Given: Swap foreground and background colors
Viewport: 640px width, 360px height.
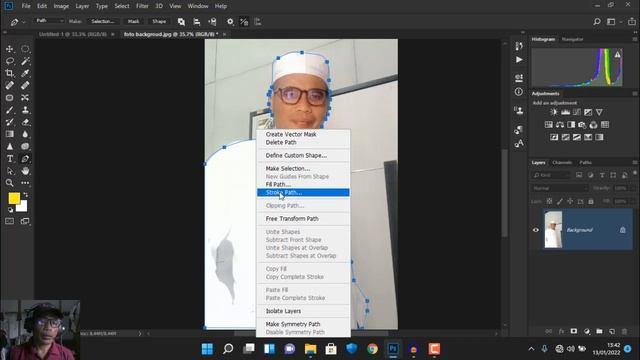Looking at the screenshot, I should click(25, 195).
